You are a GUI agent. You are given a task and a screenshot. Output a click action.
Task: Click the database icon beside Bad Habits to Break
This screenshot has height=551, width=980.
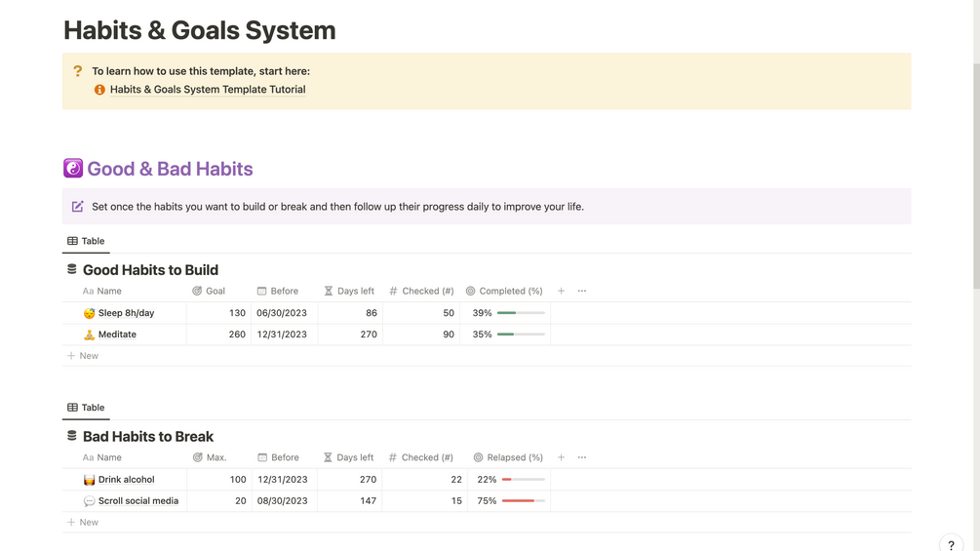tap(71, 436)
